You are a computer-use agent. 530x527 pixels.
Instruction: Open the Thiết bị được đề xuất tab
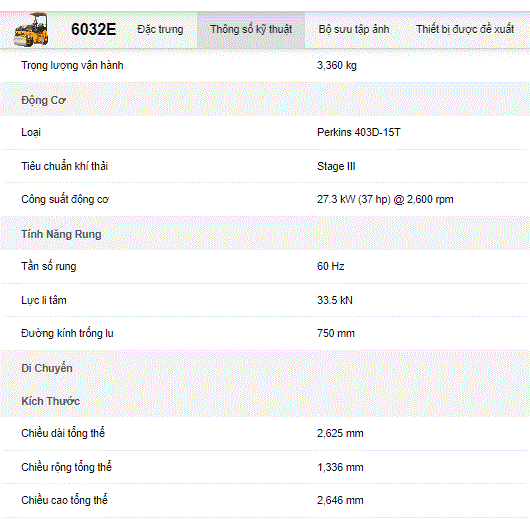click(465, 29)
